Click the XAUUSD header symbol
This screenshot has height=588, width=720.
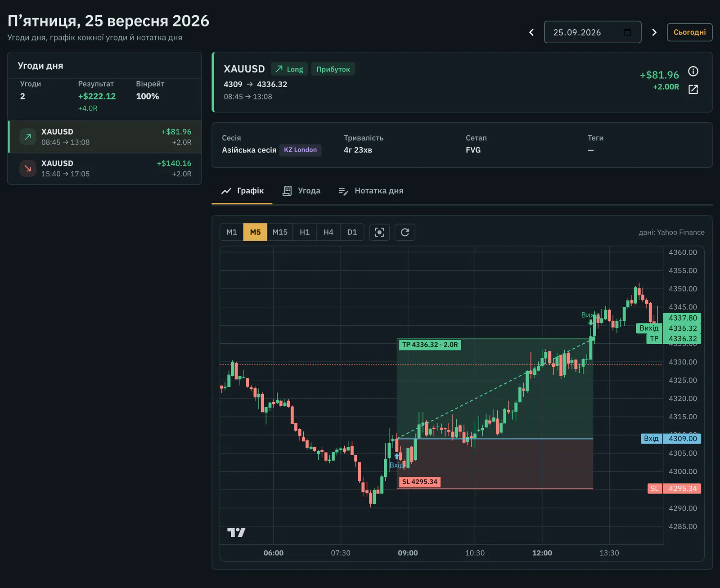click(244, 69)
